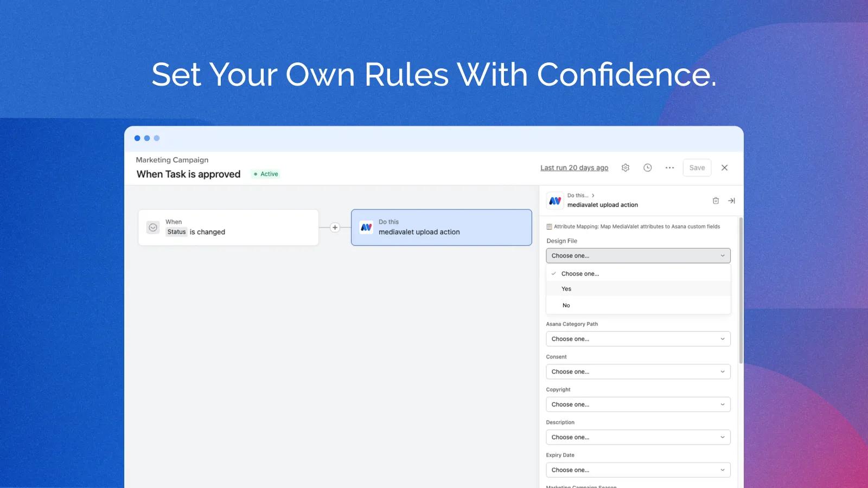Image resolution: width=868 pixels, height=488 pixels.
Task: Open rule settings gear icon
Action: coord(626,168)
